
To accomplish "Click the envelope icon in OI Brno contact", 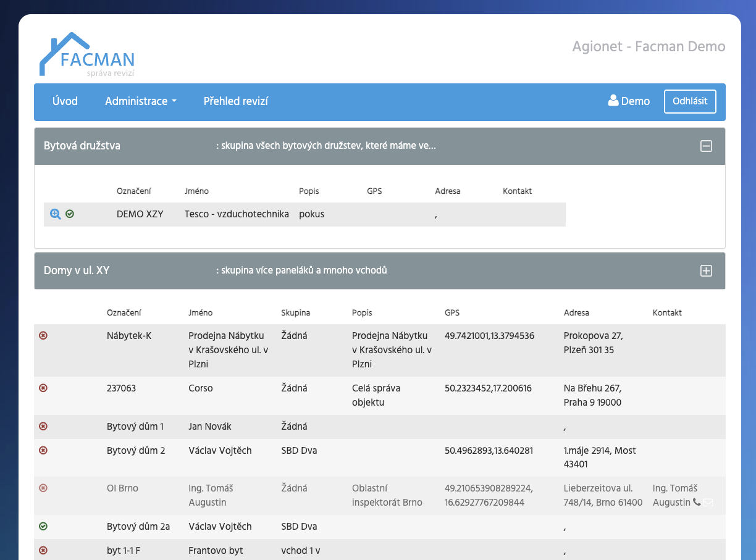I will (x=708, y=502).
